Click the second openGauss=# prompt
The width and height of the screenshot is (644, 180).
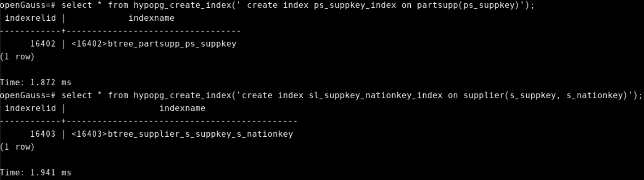[28, 95]
